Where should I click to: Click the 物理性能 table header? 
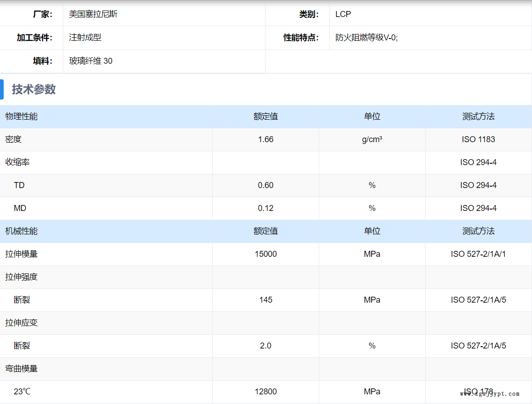tap(22, 116)
